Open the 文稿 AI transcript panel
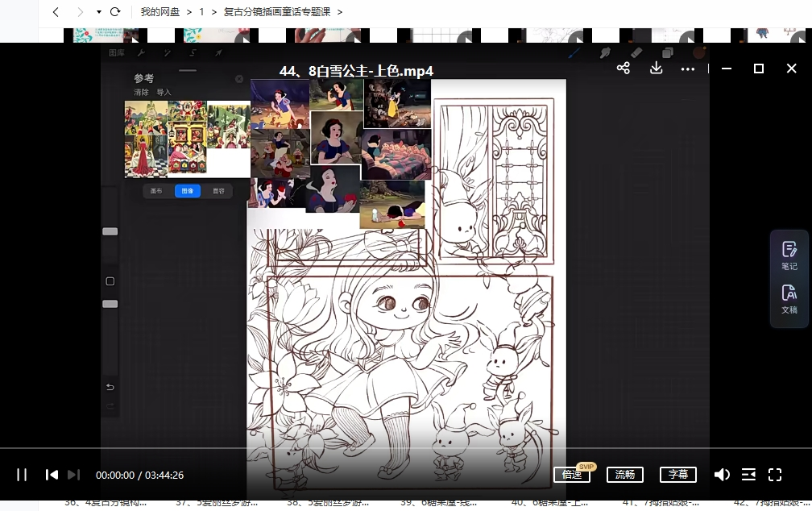Viewport: 812px width, 511px height. point(789,299)
